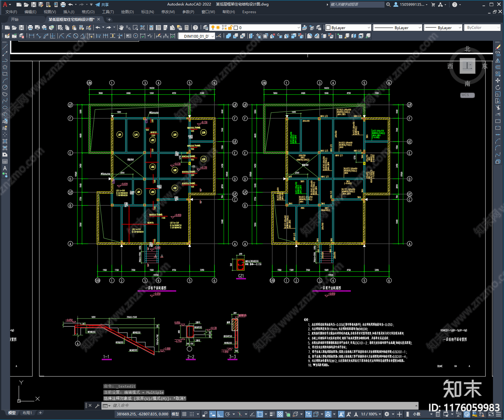Open the ByLayer lineweight dropdown

443,28
